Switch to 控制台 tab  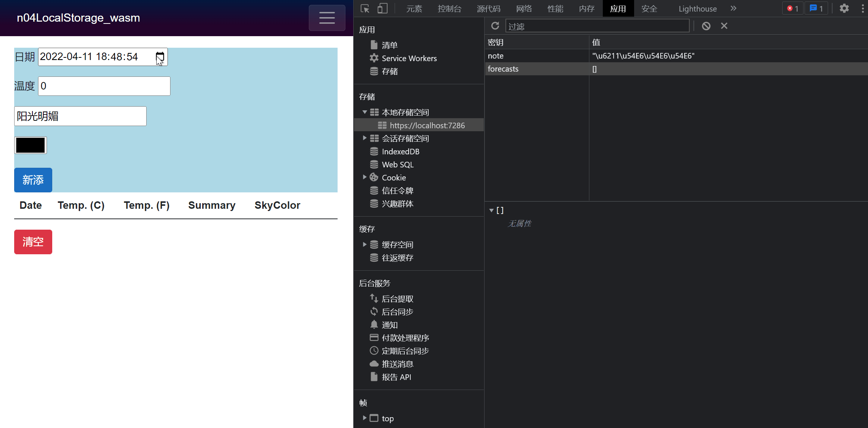coord(449,9)
